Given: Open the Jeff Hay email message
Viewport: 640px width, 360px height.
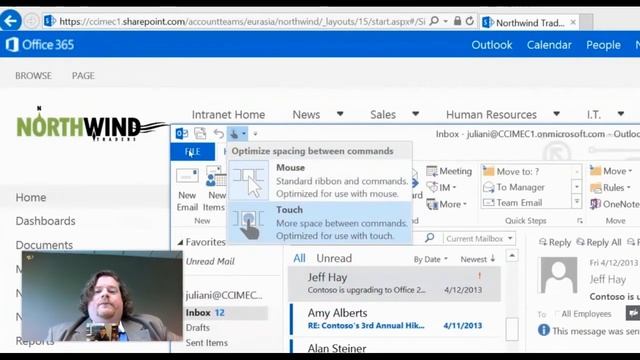Looking at the screenshot, I should pos(394,284).
